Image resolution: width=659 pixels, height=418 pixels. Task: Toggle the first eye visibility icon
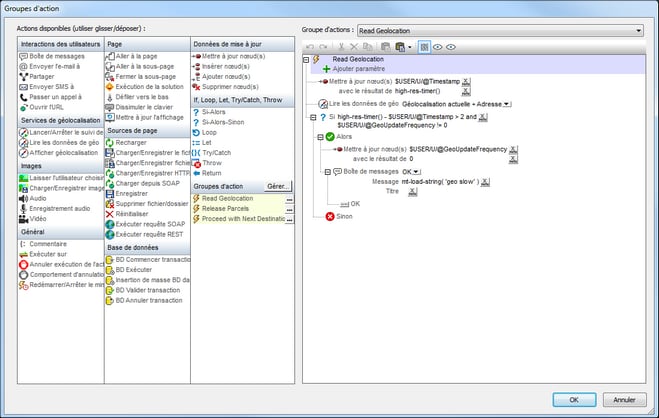pyautogui.click(x=440, y=47)
